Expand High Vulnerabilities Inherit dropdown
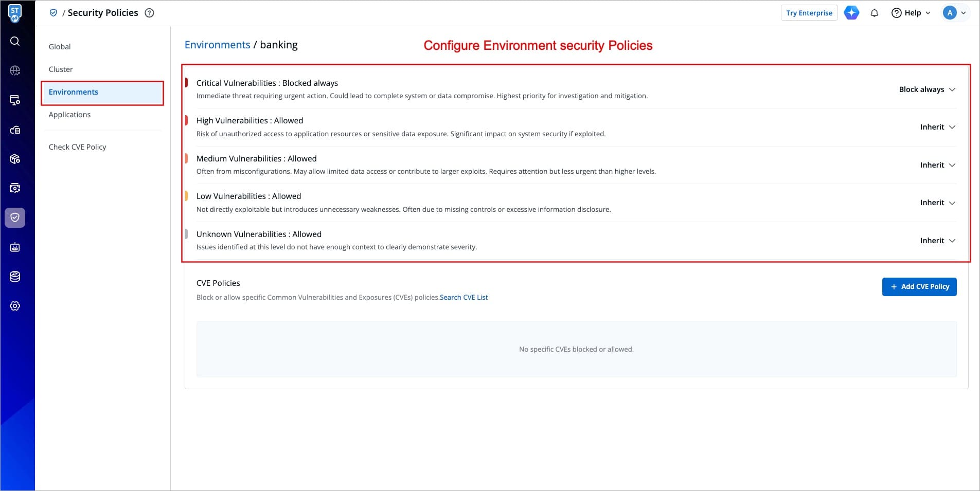The height and width of the screenshot is (491, 980). point(937,127)
